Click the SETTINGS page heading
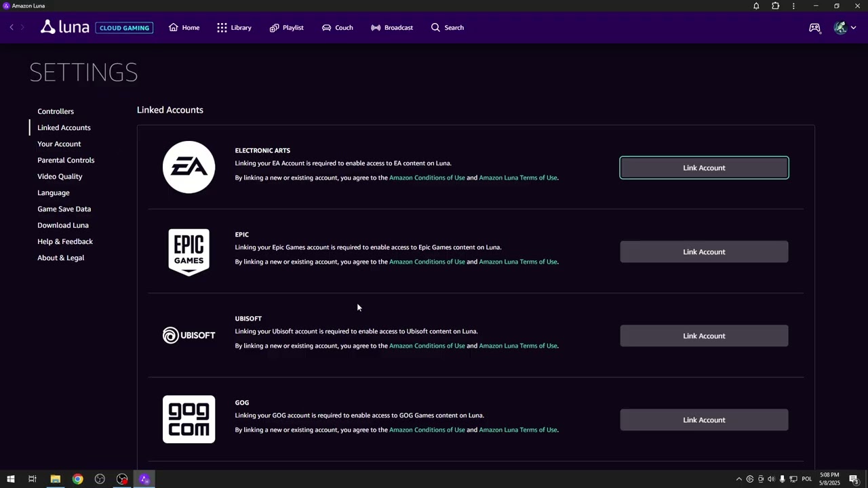The height and width of the screenshot is (488, 868). pyautogui.click(x=83, y=72)
